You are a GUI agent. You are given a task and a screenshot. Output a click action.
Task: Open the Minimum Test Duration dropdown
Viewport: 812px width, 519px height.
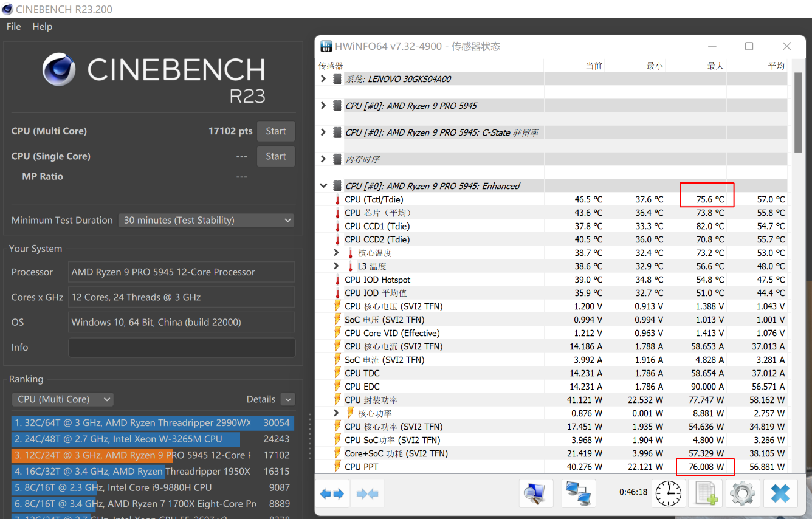point(206,220)
